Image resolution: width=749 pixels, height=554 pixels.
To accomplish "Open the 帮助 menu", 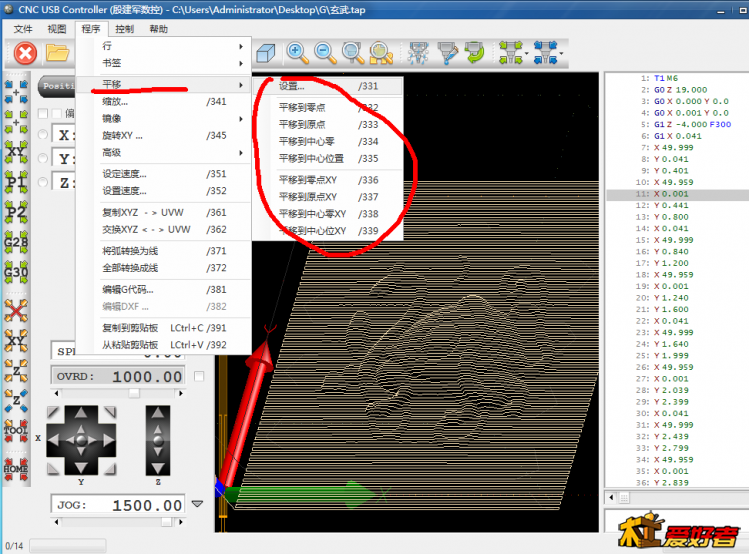I will pos(159,29).
